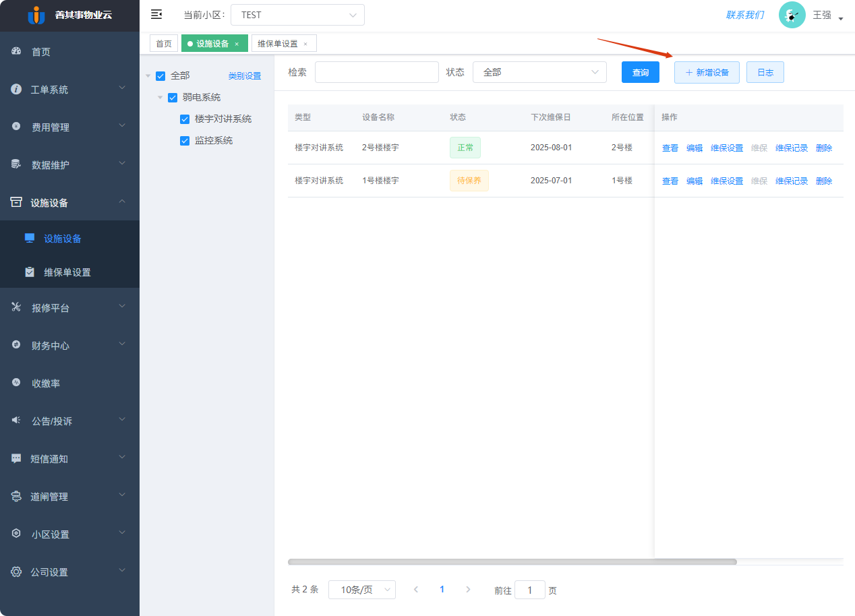855x616 pixels.
Task: Select the 首页 tab above the content area
Action: pos(163,42)
